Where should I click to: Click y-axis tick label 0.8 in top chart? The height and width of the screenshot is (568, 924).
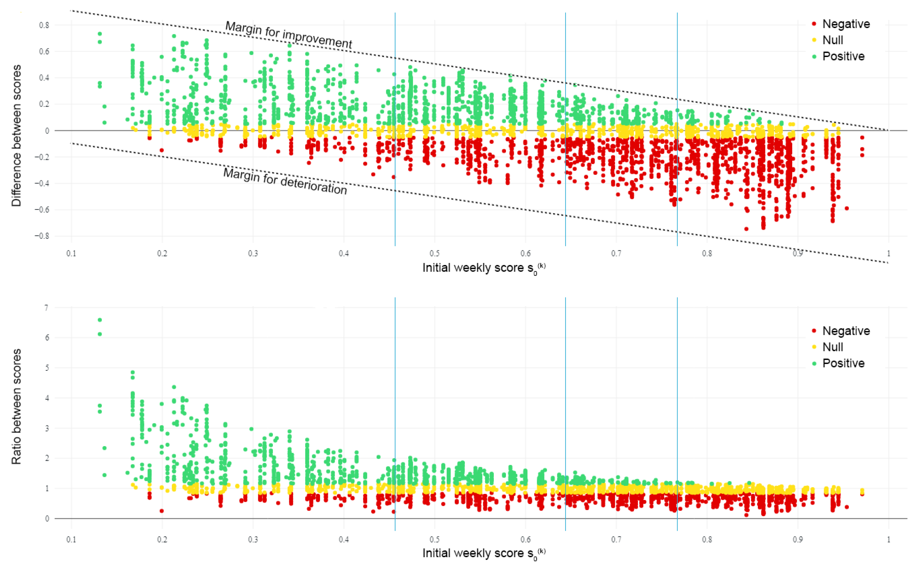point(44,25)
